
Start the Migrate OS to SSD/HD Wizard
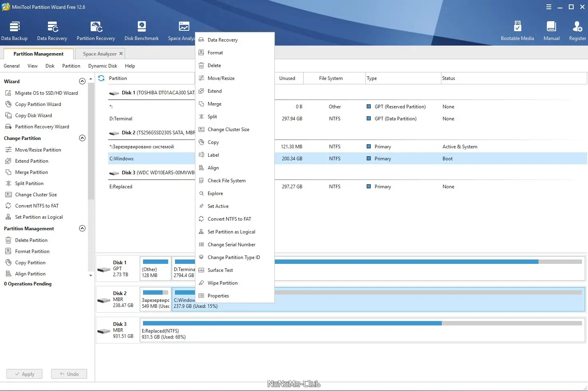point(46,93)
